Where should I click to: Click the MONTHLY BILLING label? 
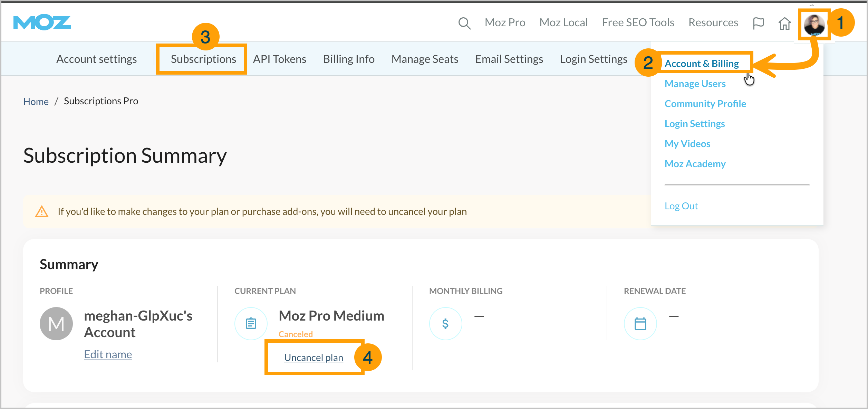466,291
